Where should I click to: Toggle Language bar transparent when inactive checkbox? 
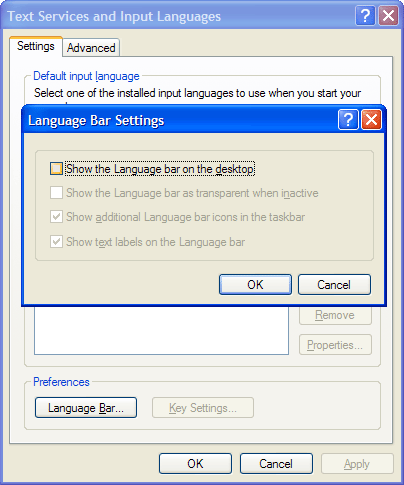[x=56, y=193]
